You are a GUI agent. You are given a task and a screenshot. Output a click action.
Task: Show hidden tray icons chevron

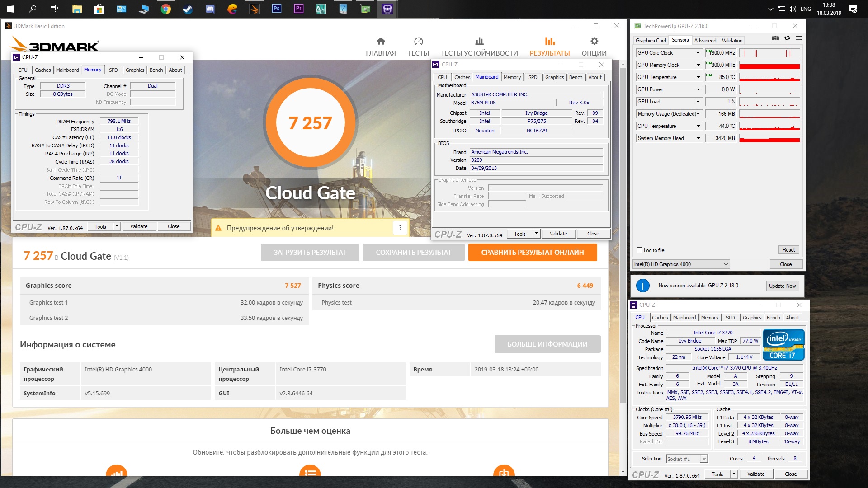(771, 9)
